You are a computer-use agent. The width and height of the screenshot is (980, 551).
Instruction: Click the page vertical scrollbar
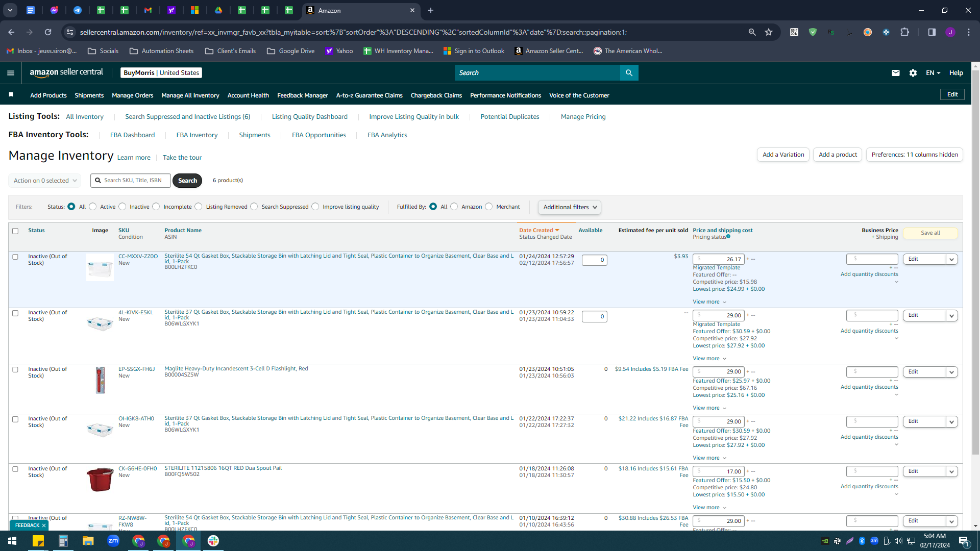click(975, 263)
